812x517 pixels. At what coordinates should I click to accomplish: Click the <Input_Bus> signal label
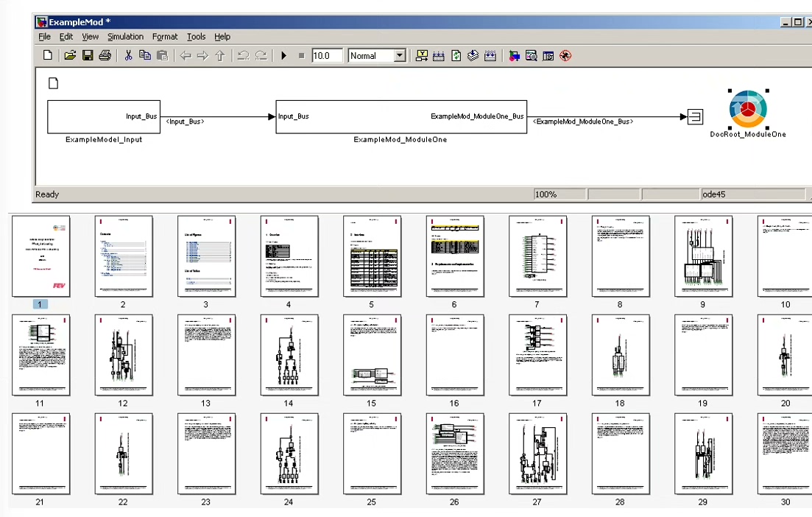point(185,122)
